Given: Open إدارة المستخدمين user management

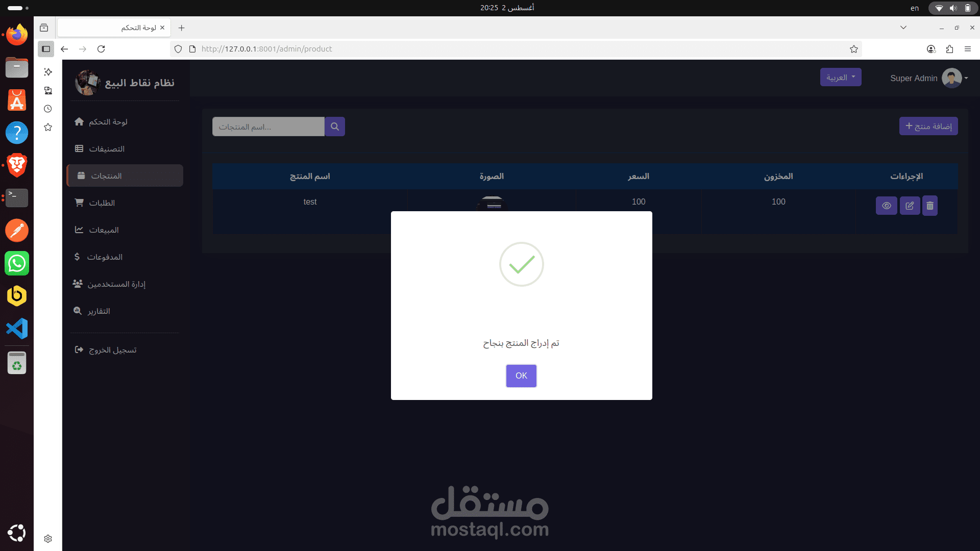Looking at the screenshot, I should [109, 284].
